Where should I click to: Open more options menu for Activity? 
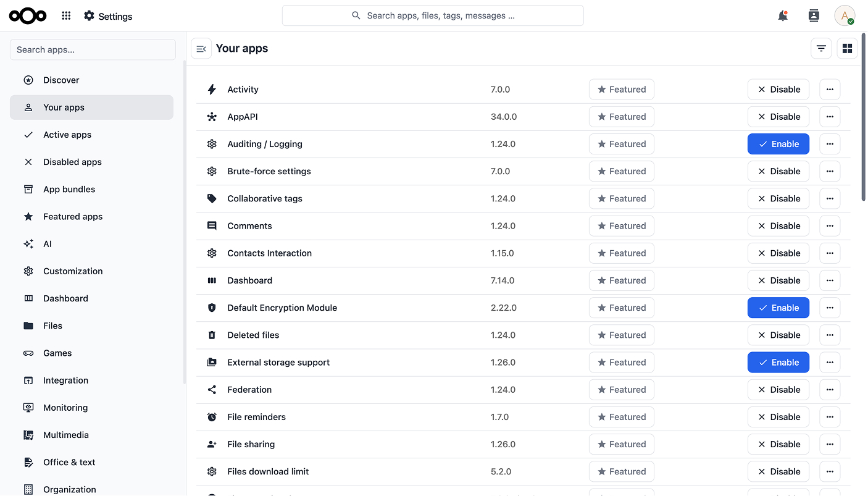830,90
